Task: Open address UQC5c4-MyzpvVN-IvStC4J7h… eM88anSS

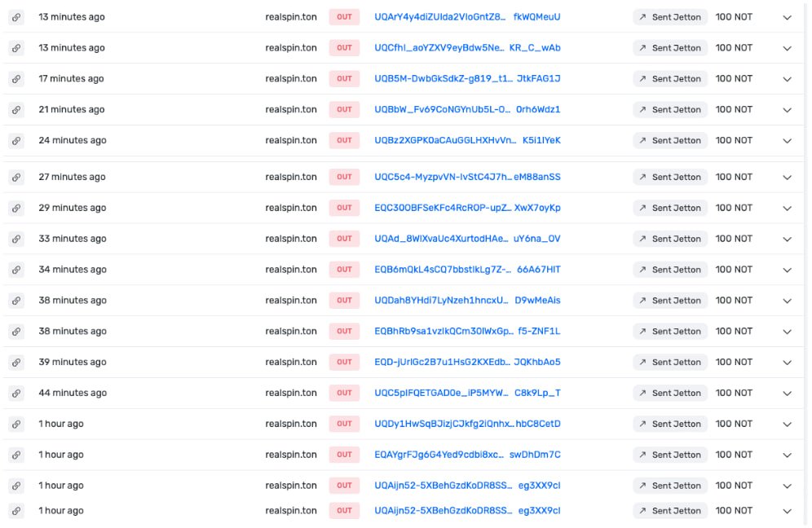Action: tap(467, 177)
